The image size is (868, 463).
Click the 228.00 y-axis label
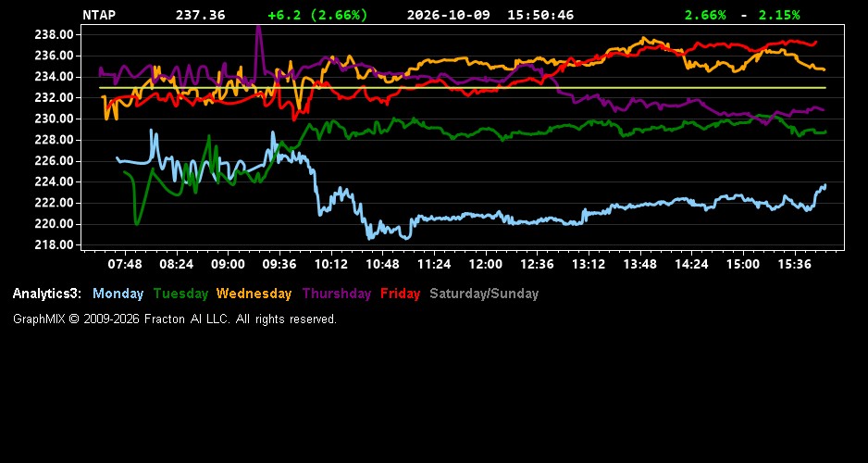coord(55,140)
